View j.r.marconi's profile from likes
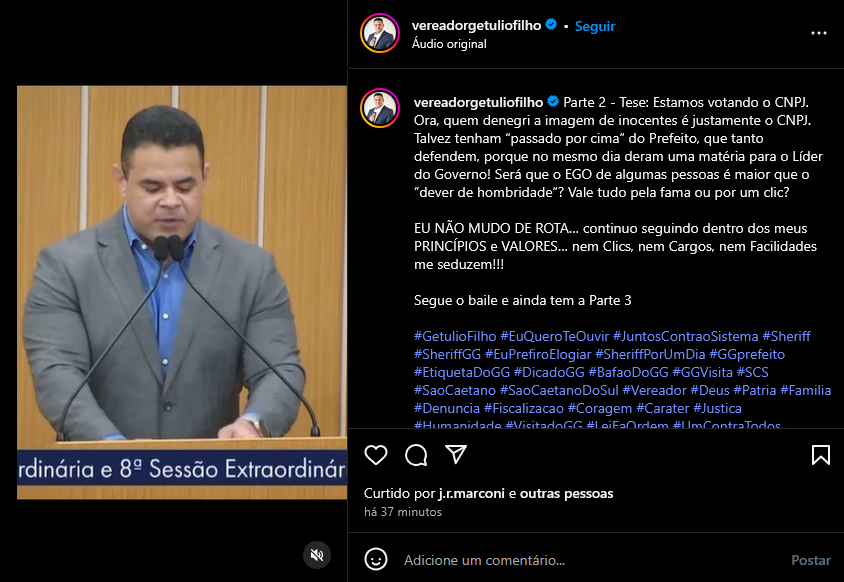 coord(472,494)
